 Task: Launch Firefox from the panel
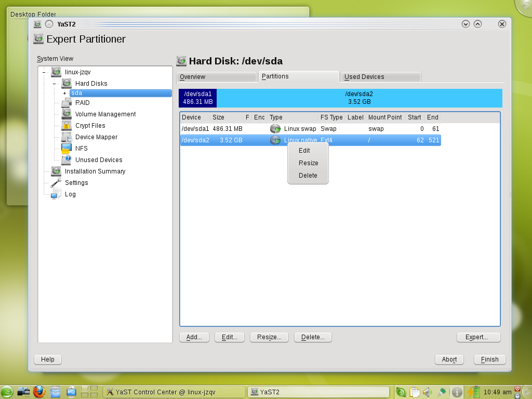[x=39, y=392]
